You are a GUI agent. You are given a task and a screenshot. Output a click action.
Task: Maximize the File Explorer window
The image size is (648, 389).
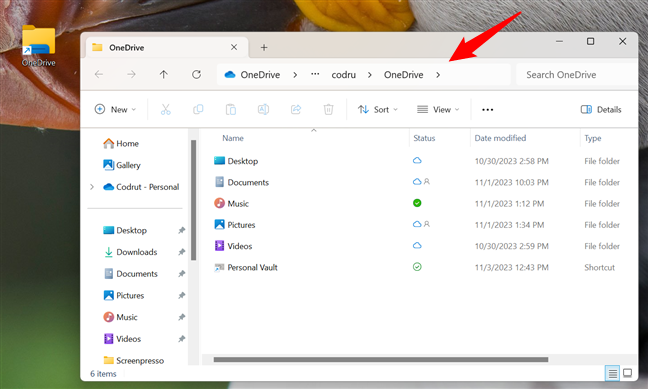tap(591, 41)
